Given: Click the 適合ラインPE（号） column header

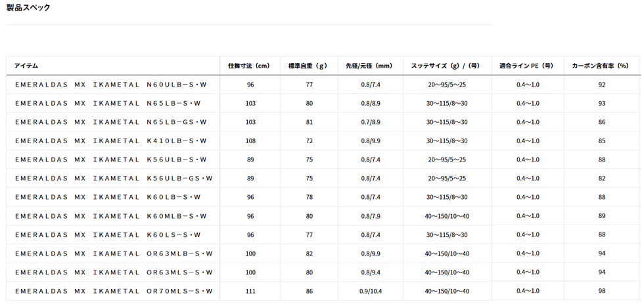Looking at the screenshot, I should tap(527, 66).
